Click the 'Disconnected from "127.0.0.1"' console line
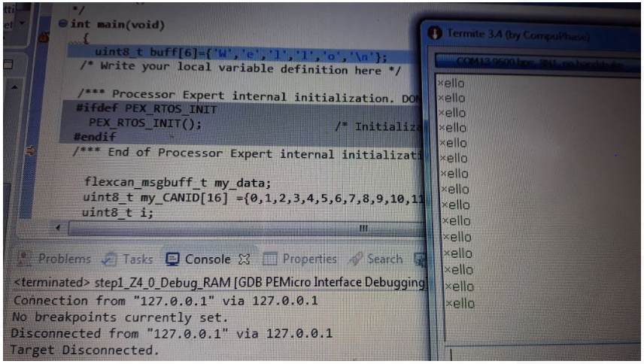Viewport: 644px width, 364px height. (172, 333)
